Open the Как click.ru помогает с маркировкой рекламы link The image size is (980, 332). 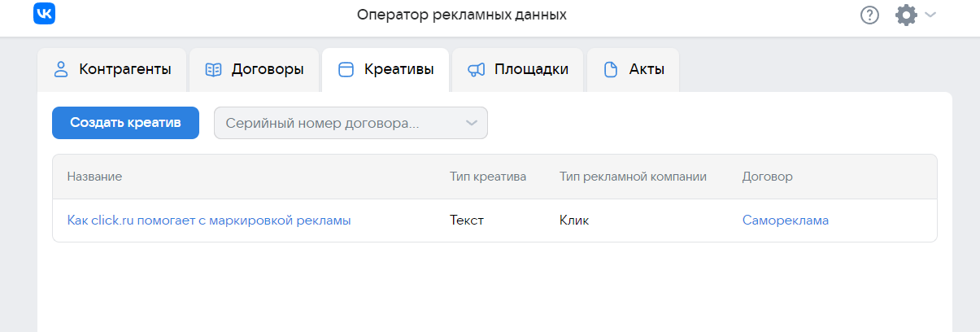(x=209, y=220)
